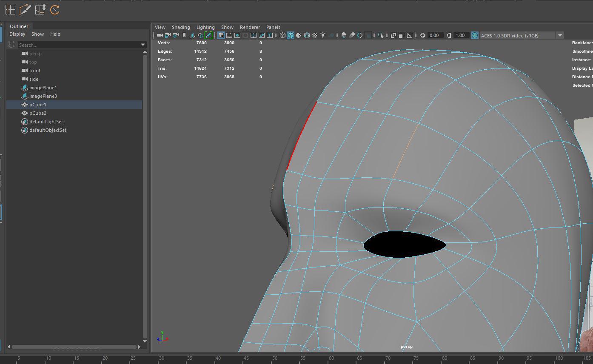Open the Shading menu in the viewport
The height and width of the screenshot is (364, 593).
click(181, 27)
